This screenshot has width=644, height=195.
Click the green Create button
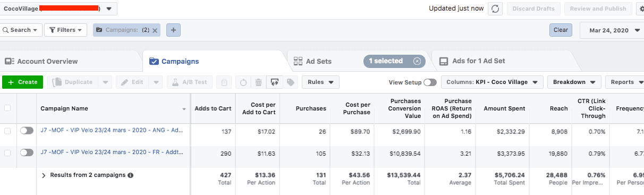[x=22, y=82]
